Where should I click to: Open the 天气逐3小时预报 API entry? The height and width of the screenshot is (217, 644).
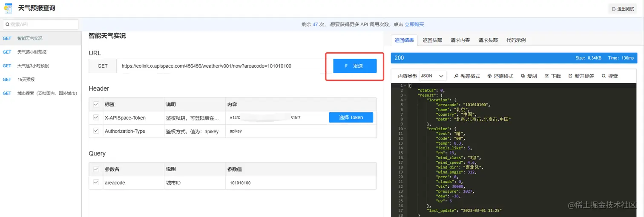point(40,66)
